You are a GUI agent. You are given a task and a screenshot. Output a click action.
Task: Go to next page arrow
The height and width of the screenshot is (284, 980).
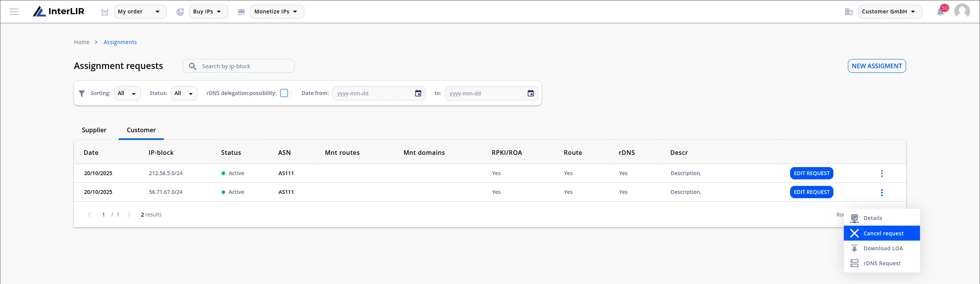click(129, 215)
